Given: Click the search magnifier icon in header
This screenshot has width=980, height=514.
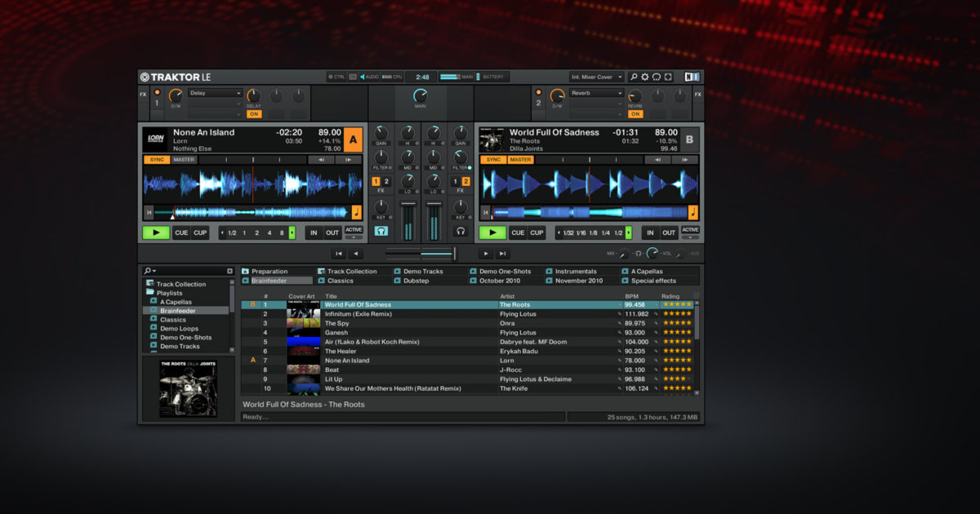Looking at the screenshot, I should [634, 77].
